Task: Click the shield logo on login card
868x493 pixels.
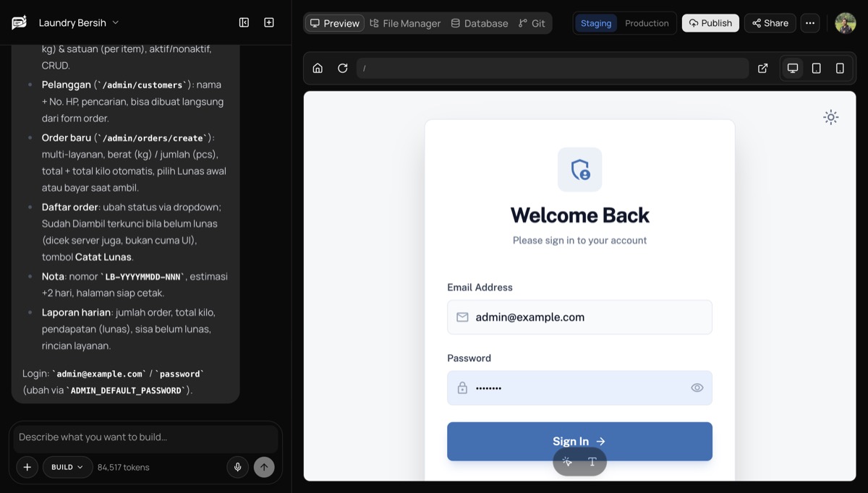Action: (580, 170)
